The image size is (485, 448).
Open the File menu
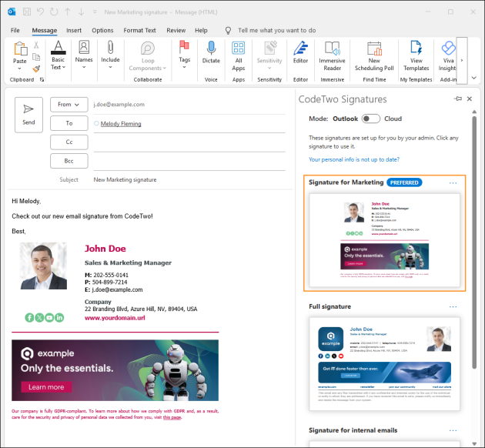[x=15, y=30]
